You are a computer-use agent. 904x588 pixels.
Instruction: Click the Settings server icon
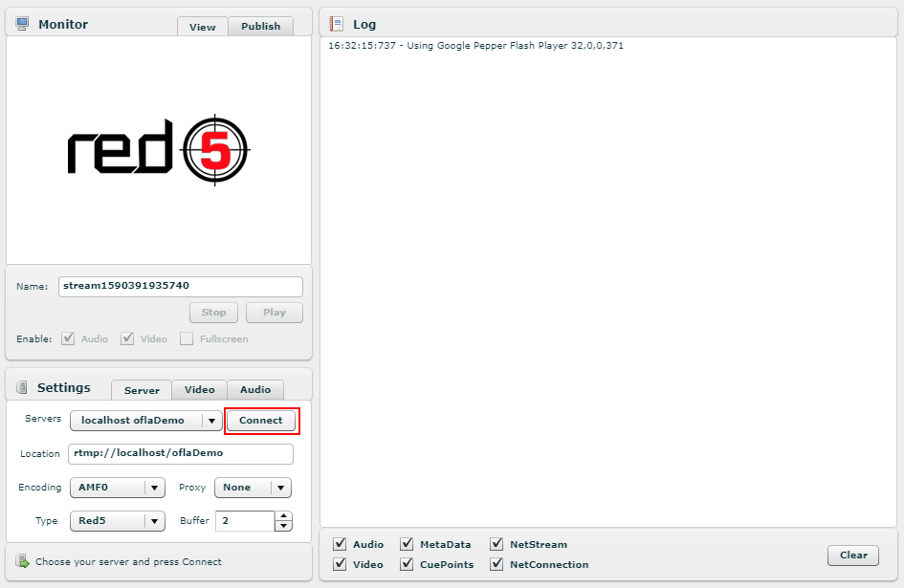(x=22, y=387)
